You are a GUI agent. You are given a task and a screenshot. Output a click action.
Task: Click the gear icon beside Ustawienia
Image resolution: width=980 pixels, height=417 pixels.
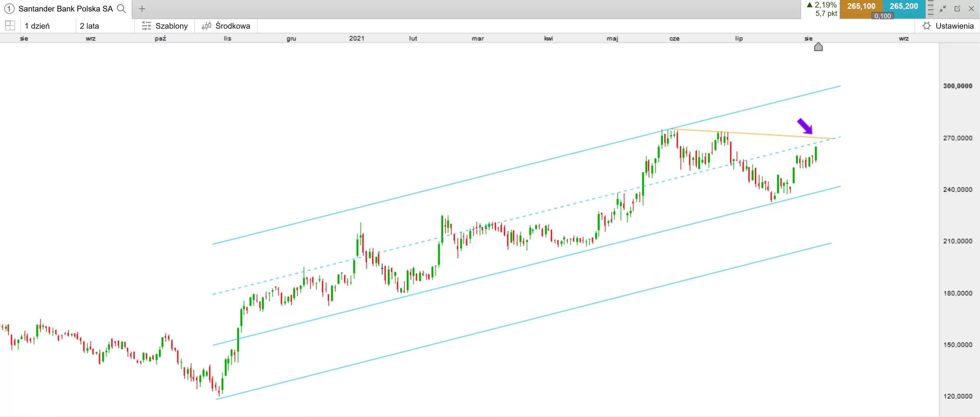(x=927, y=26)
